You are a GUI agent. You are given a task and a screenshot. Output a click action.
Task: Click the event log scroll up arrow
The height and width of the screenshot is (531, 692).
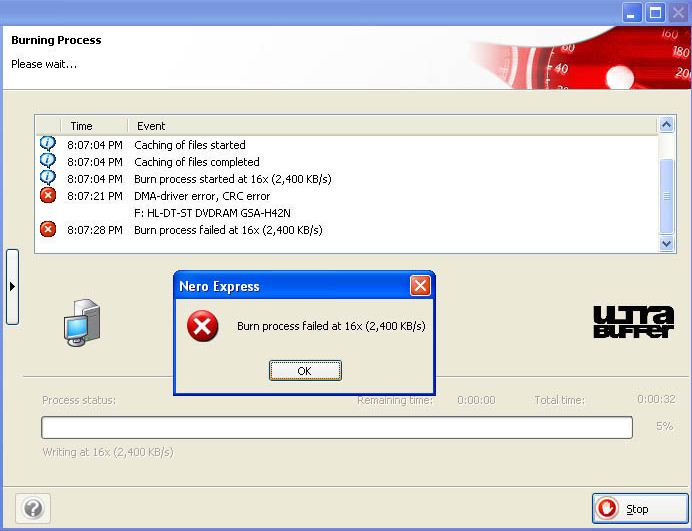pos(667,125)
